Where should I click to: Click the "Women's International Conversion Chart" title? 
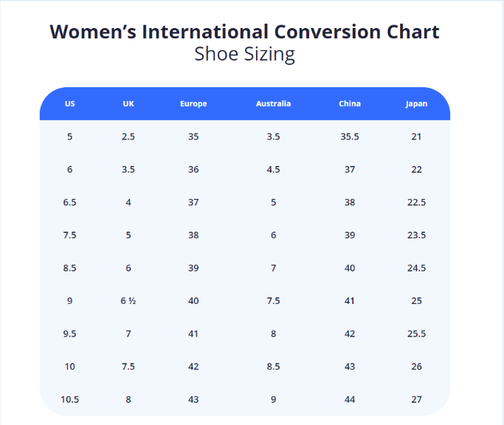[244, 32]
